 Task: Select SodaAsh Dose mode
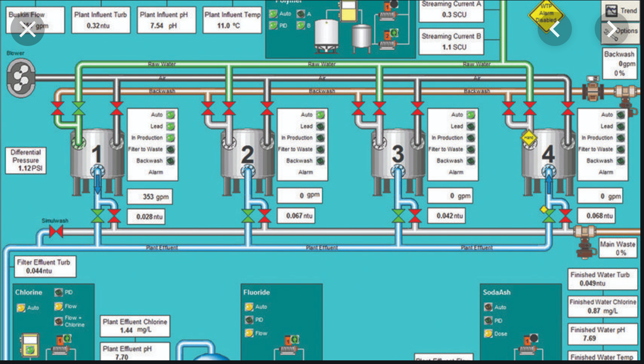tap(488, 334)
